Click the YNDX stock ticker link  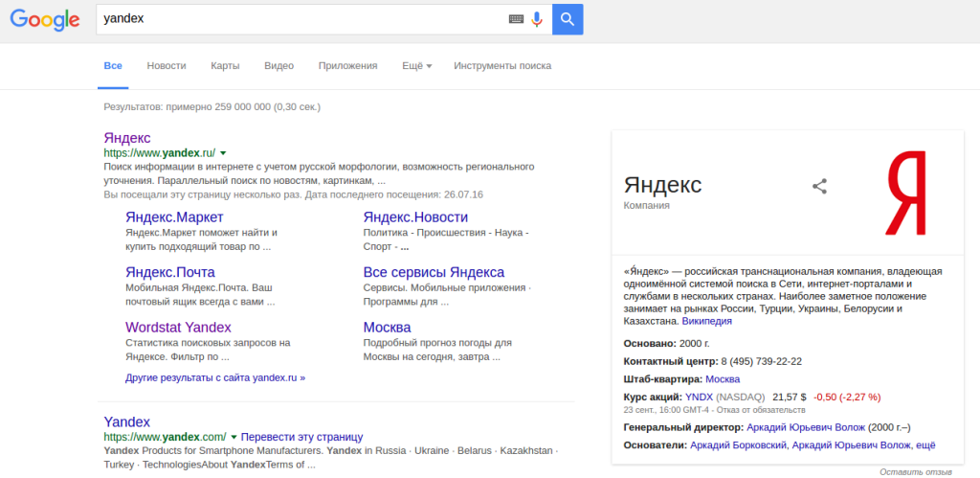point(699,397)
